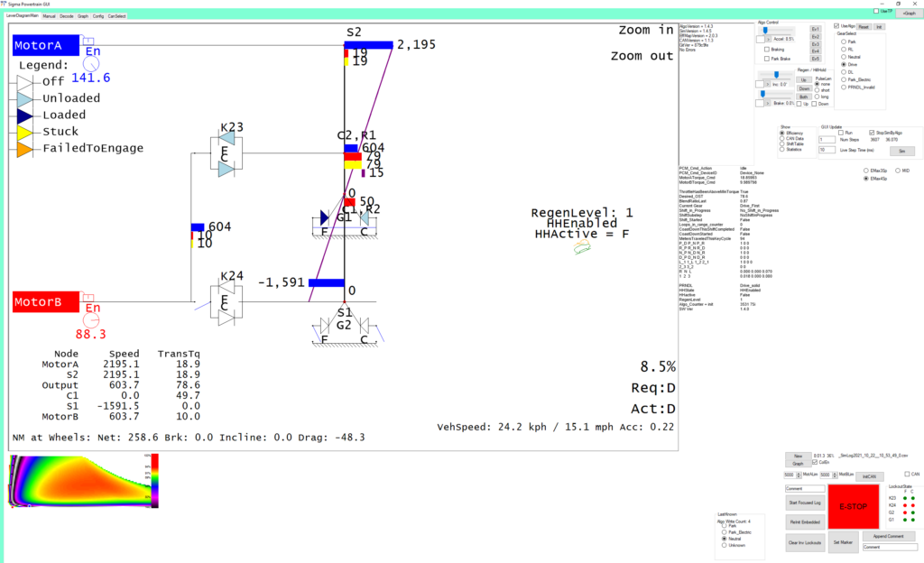Click the Loaded legend triangle
924x563 pixels.
[24, 116]
